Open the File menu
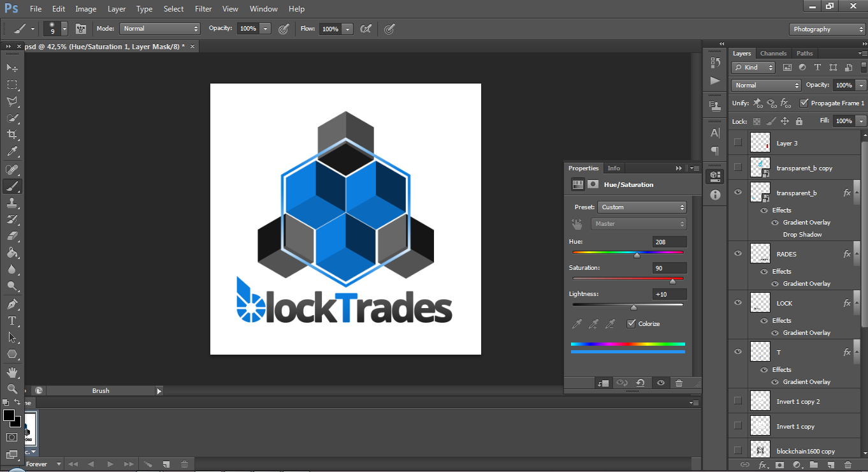The width and height of the screenshot is (868, 472). click(36, 9)
